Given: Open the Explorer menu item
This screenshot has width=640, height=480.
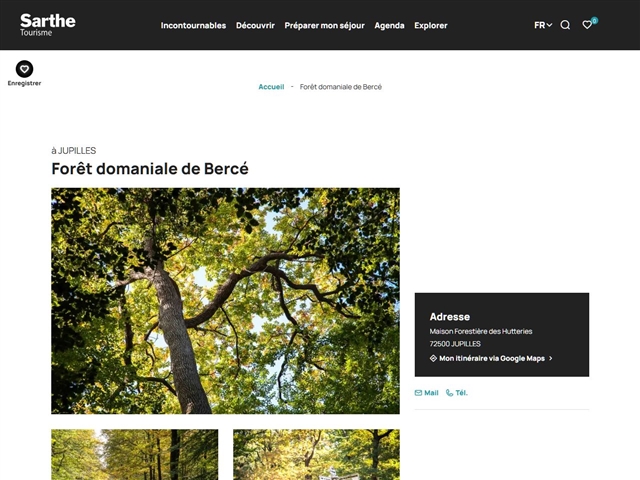Looking at the screenshot, I should (x=431, y=25).
